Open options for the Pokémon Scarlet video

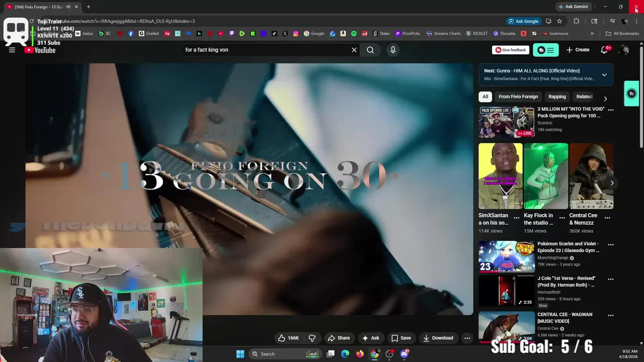pos(611,245)
